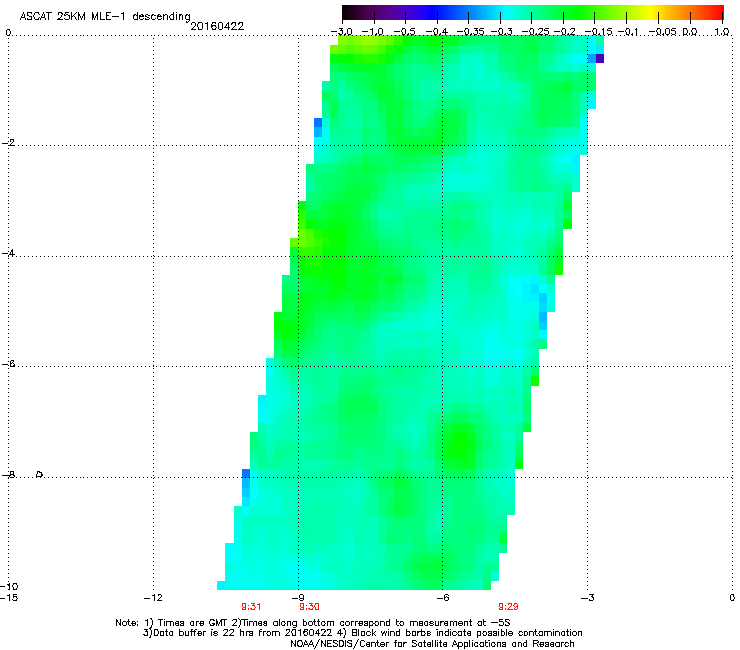The image size is (740, 650).
Task: Click the -0.1 color bar label
Action: (628, 32)
